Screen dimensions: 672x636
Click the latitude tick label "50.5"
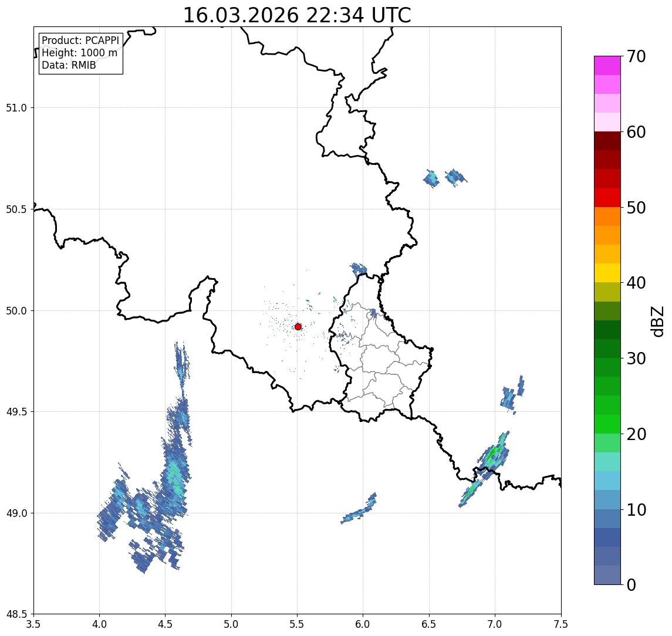tap(16, 209)
